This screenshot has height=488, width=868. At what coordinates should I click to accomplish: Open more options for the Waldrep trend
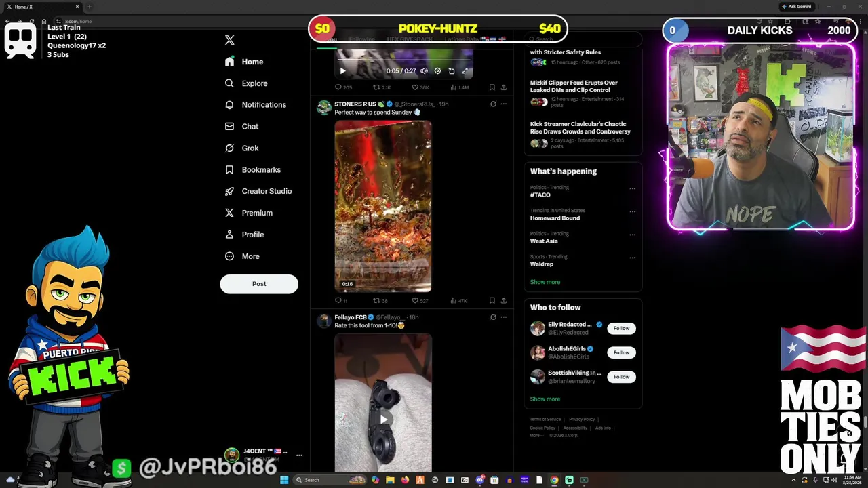point(632,258)
